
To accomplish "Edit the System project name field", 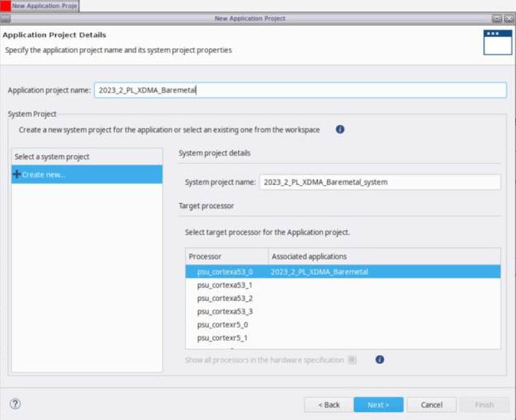I will pyautogui.click(x=379, y=182).
